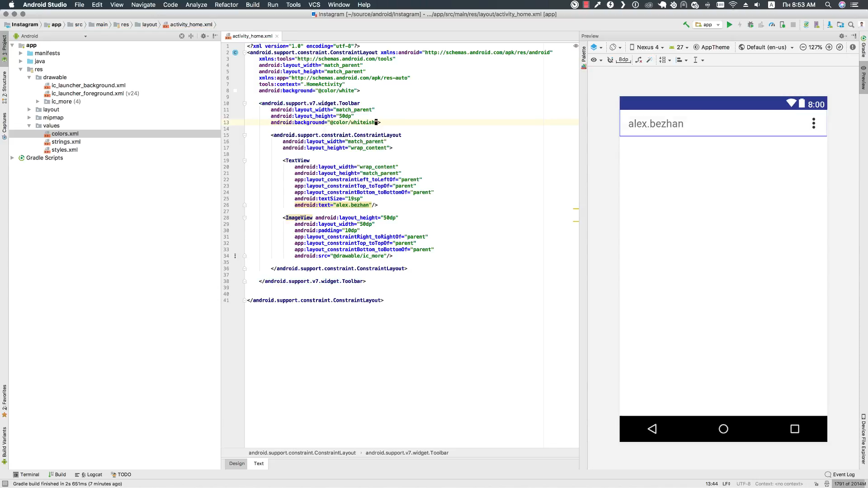Open the Nexus 4 device dropdown

[646, 47]
